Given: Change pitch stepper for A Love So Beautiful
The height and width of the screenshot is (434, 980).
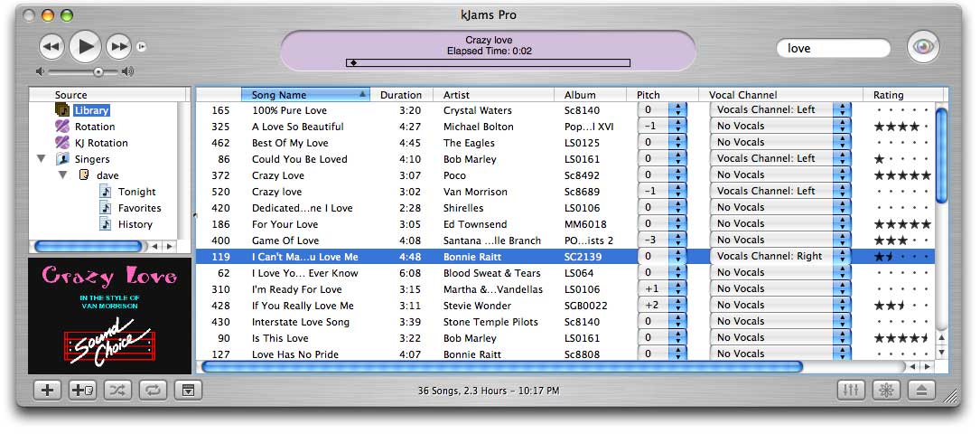Looking at the screenshot, I should (677, 127).
